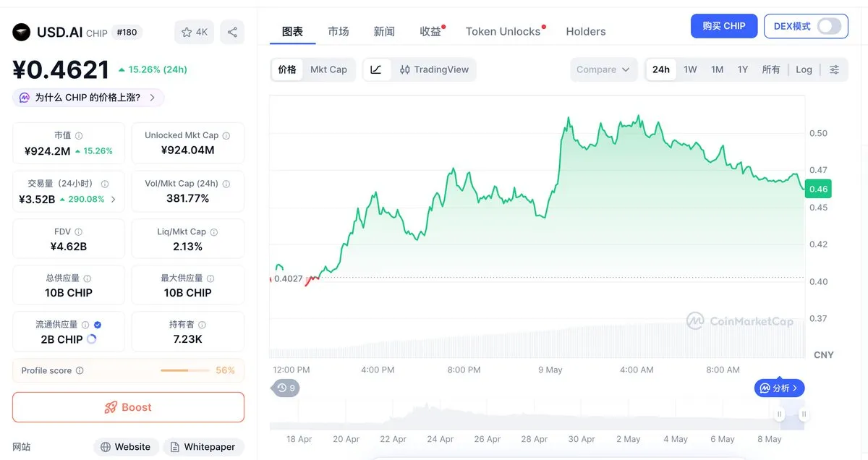868x460 pixels.
Task: Click the ¥924.04M unlocked market cap value
Action: pos(188,150)
